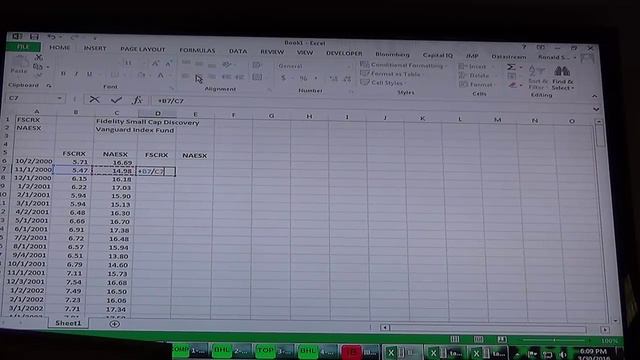
Task: Click the Paste button
Action: click(x=19, y=65)
